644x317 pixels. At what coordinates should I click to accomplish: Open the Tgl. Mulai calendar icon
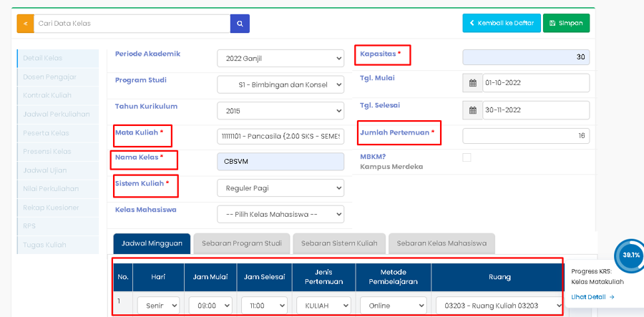tap(472, 83)
